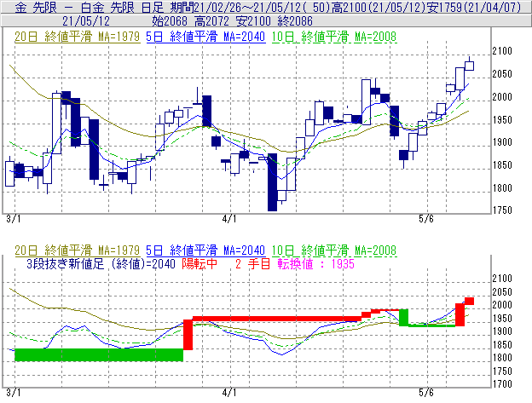
Task: Click the 2100 price label on lower chart axis
Action: tap(502, 279)
